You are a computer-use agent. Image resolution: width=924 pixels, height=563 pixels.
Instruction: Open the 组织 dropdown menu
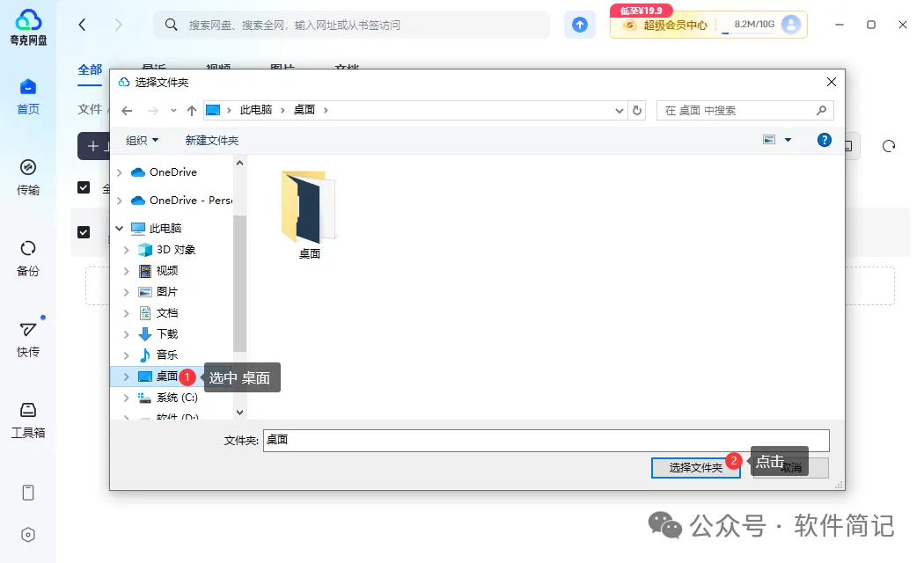pos(142,140)
